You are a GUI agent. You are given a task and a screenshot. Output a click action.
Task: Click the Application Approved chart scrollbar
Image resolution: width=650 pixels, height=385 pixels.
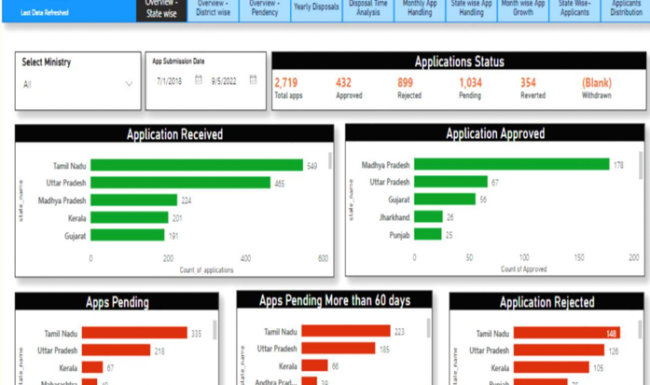coord(641,165)
